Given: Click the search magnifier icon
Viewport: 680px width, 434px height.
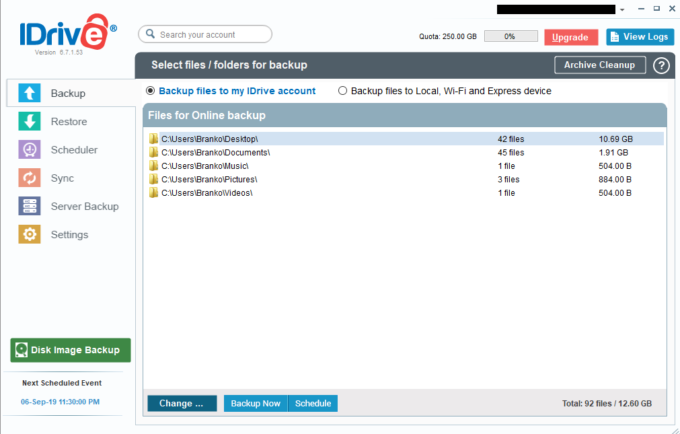Looking at the screenshot, I should point(150,34).
